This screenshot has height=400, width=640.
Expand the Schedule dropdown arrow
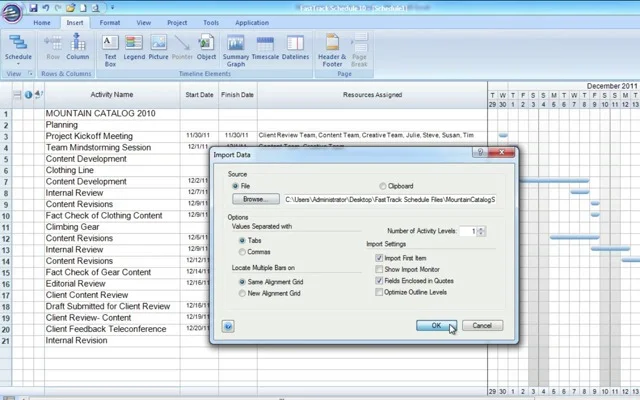coord(18,64)
